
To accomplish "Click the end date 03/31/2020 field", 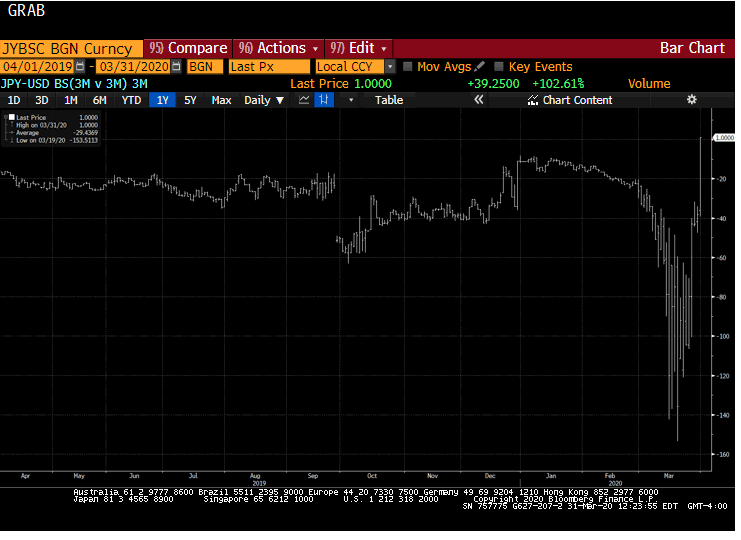I will 134,67.
